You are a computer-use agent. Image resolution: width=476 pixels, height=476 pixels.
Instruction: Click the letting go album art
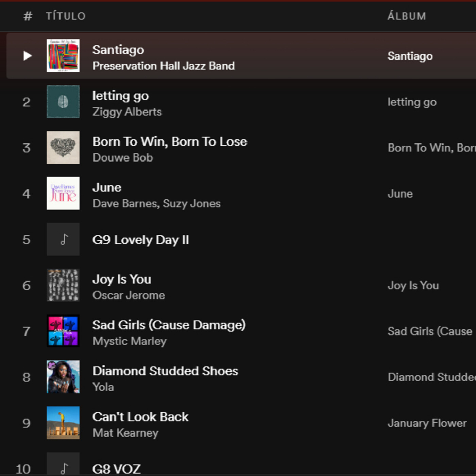coord(63,101)
